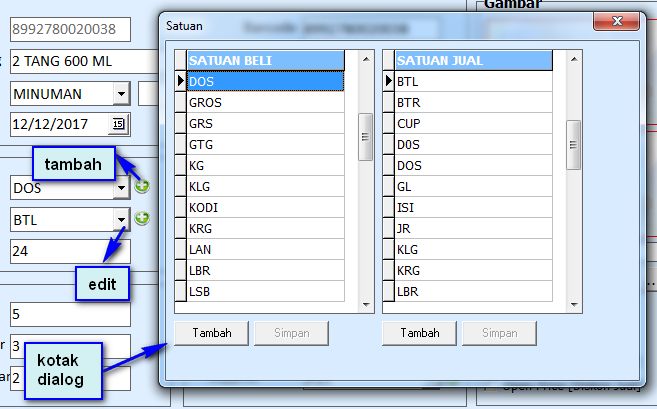Click the SATUAN BELI column header
657x409 pixels.
[x=265, y=60]
